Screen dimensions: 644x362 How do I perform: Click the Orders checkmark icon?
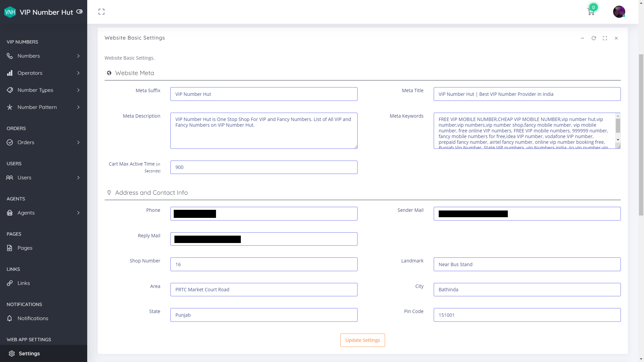click(x=10, y=142)
